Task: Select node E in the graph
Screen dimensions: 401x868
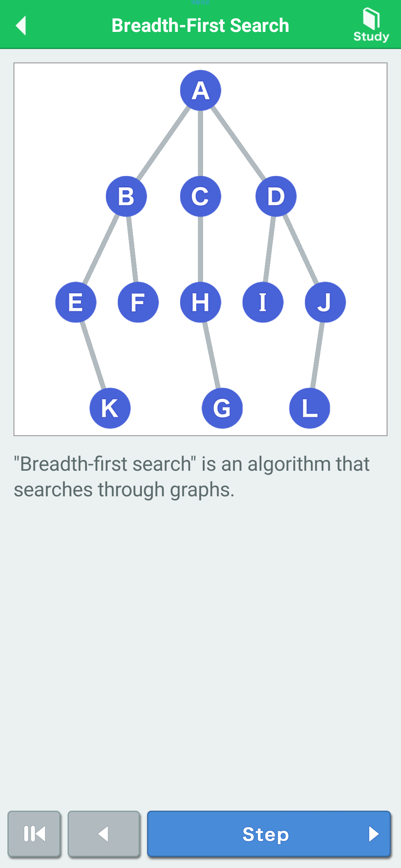Action: pyautogui.click(x=76, y=302)
